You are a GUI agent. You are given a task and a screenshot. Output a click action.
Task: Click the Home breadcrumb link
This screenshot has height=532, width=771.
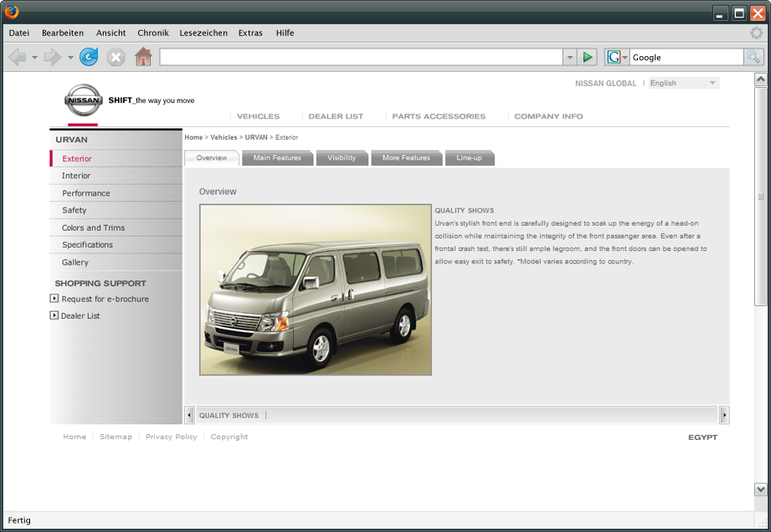193,137
